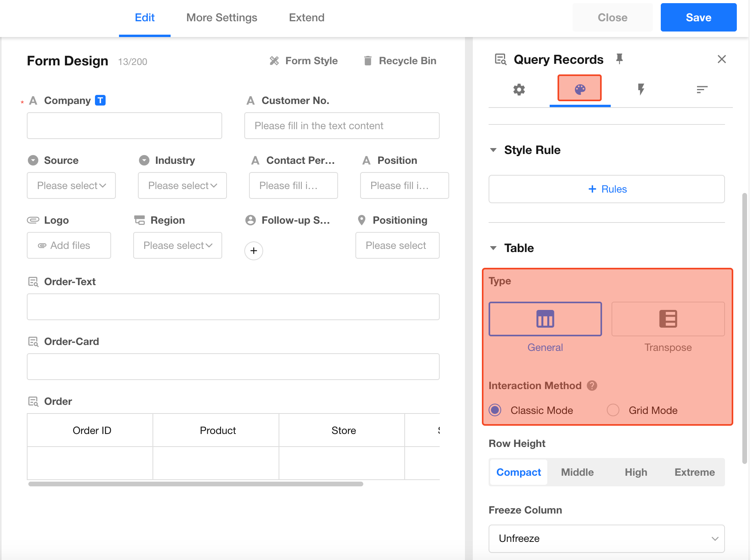Screen dimensions: 751x560
Task: Click the Form Style tools icon
Action: coord(274,61)
